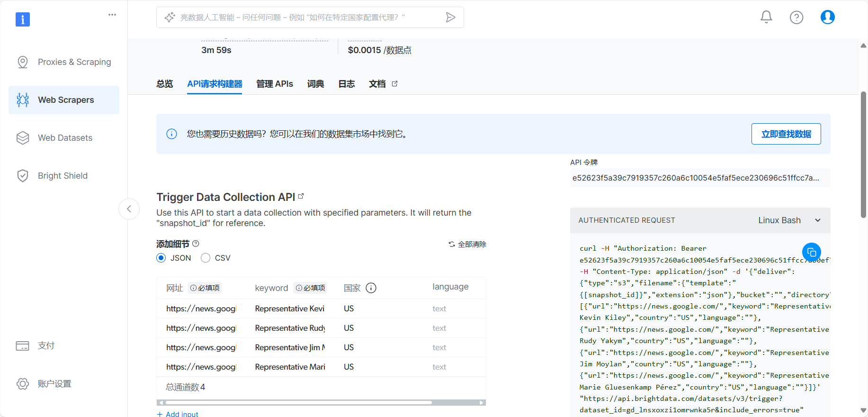This screenshot has height=417, width=868.
Task: Click the 3m 59s duration value
Action: [216, 50]
